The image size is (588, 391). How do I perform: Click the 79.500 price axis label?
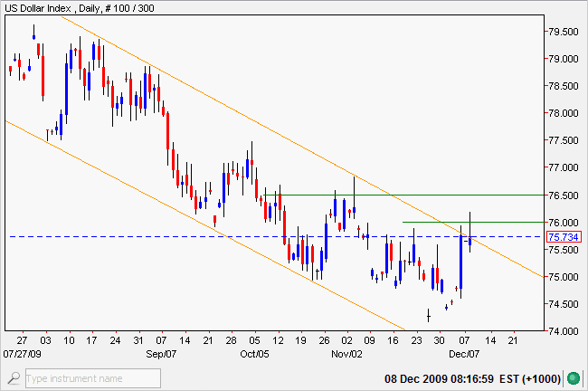click(x=564, y=32)
